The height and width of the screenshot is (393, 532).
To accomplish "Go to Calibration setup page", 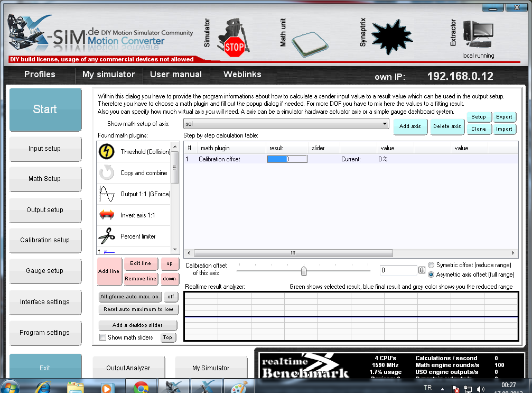I will pos(45,240).
